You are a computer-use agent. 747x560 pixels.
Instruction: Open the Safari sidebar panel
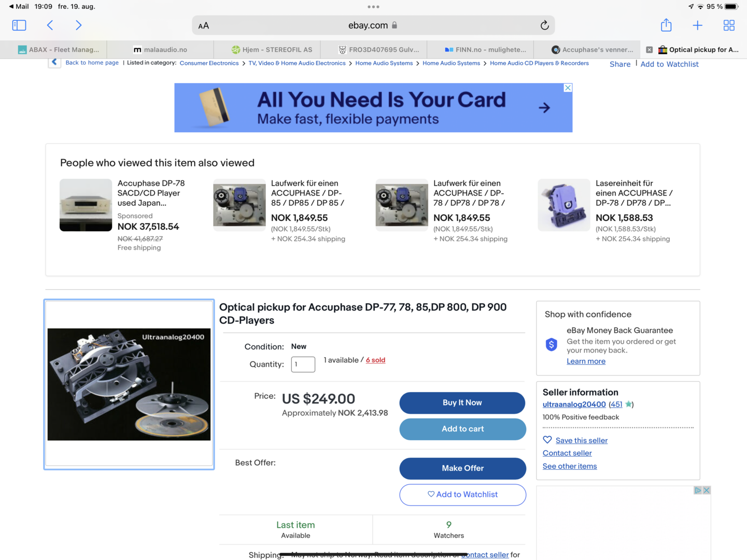pos(19,25)
